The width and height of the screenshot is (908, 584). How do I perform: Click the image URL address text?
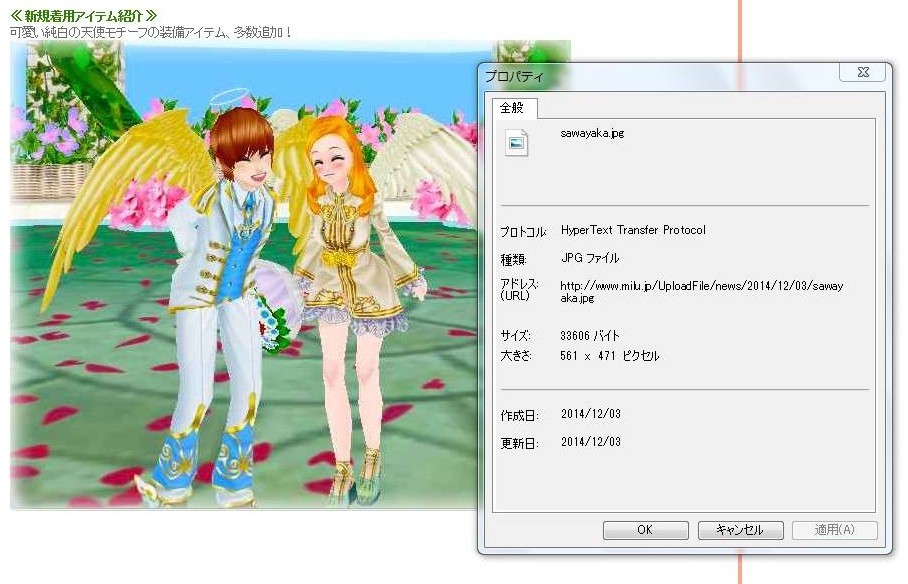(x=701, y=291)
